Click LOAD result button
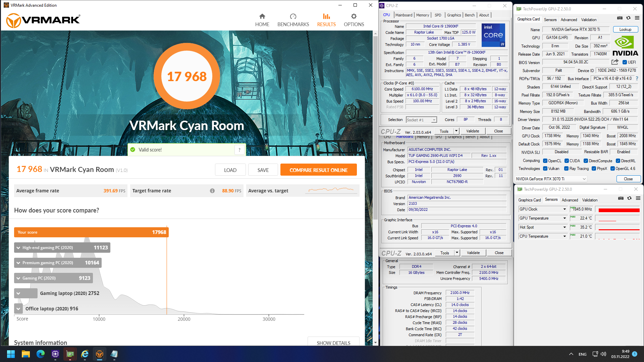This screenshot has width=644, height=362. click(x=230, y=170)
